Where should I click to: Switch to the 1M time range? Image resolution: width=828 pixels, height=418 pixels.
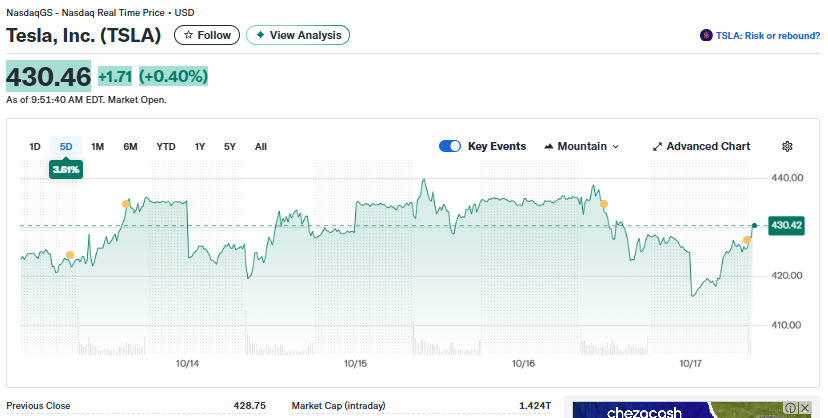pyautogui.click(x=97, y=147)
